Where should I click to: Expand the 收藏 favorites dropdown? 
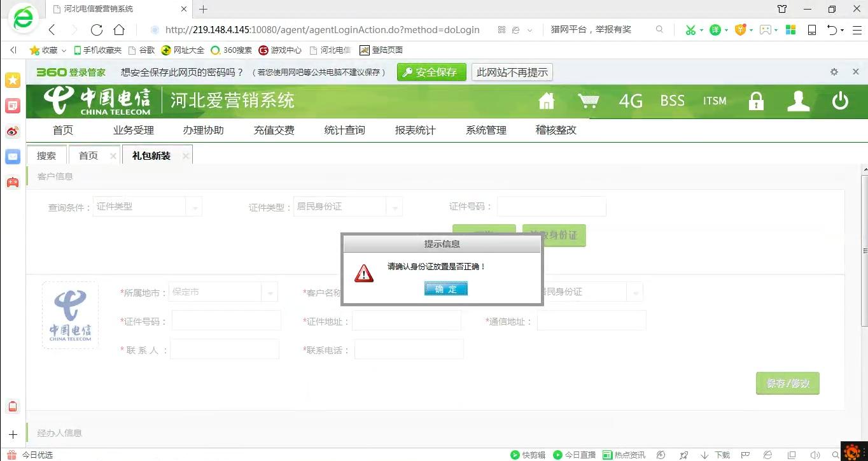tap(48, 50)
